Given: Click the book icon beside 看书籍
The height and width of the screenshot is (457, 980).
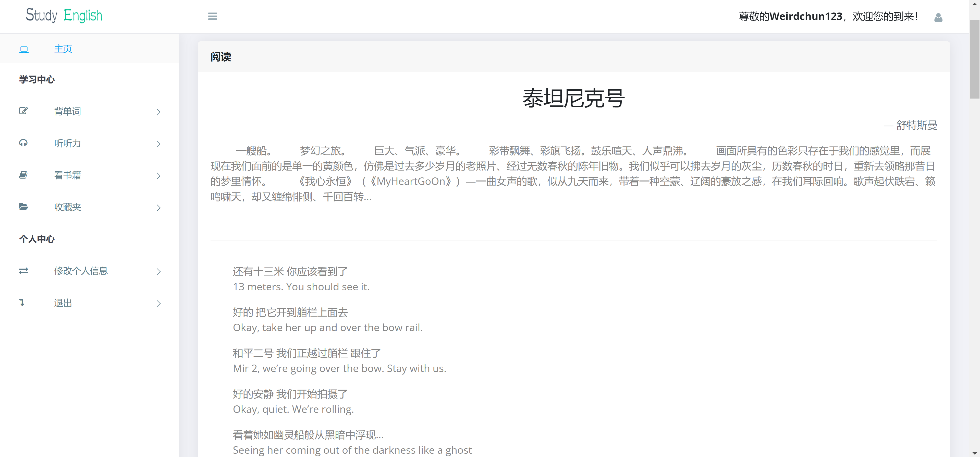Looking at the screenshot, I should (23, 175).
